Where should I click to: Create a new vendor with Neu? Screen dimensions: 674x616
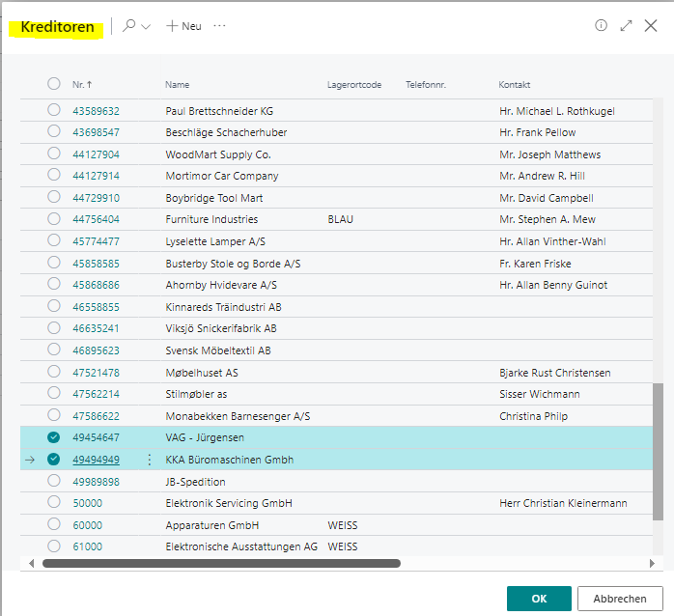pos(183,26)
